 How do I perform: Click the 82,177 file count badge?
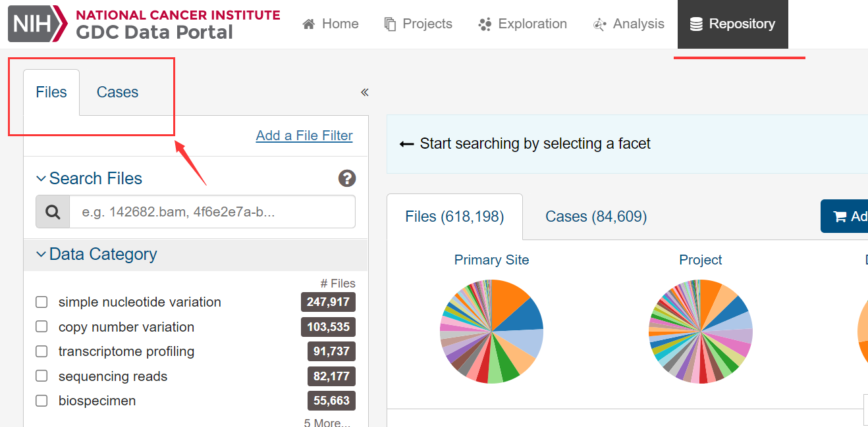(x=331, y=376)
